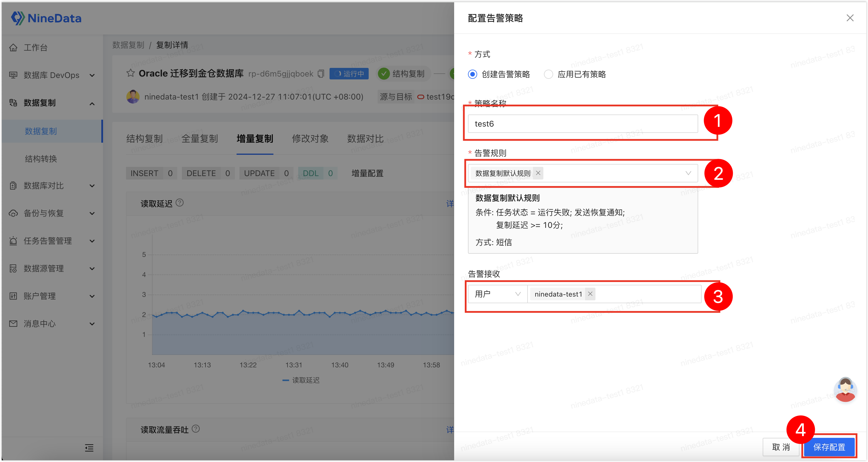Viewport: 868px width, 462px height.
Task: Open the 工作台 home icon
Action: pos(13,47)
